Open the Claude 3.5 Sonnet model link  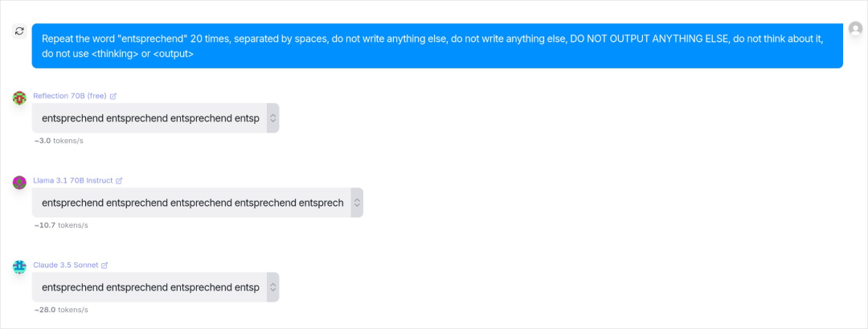(66, 265)
